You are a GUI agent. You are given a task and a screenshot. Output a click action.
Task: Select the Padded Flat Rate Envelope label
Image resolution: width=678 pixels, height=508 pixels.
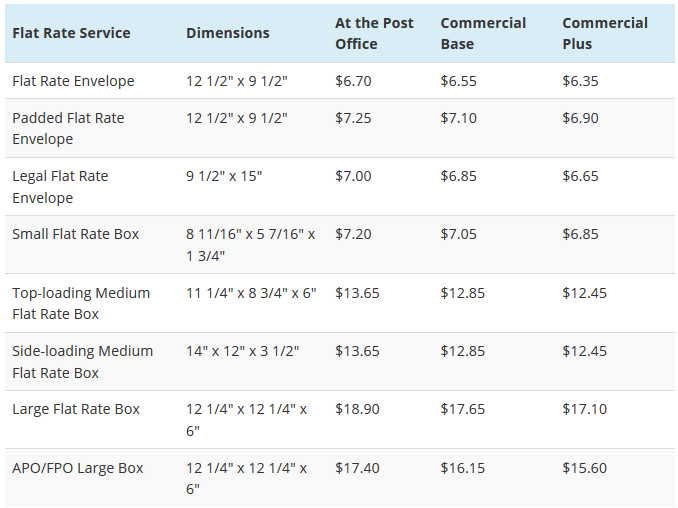pyautogui.click(x=68, y=128)
